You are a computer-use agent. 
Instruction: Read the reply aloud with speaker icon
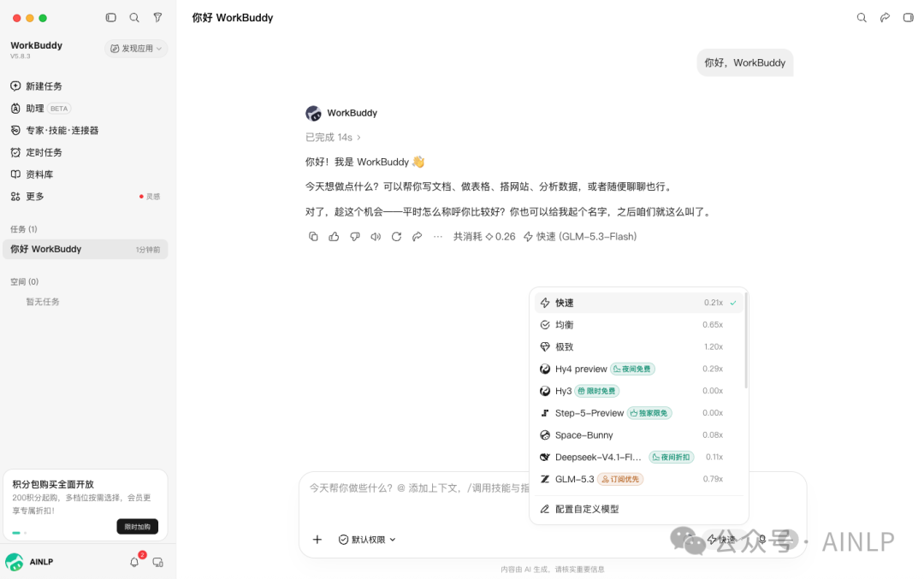pyautogui.click(x=376, y=236)
